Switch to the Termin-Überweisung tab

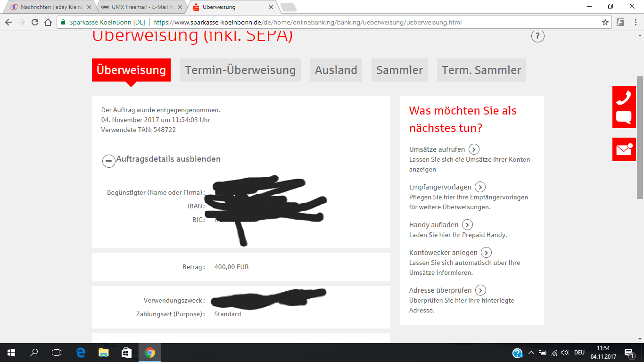point(240,70)
